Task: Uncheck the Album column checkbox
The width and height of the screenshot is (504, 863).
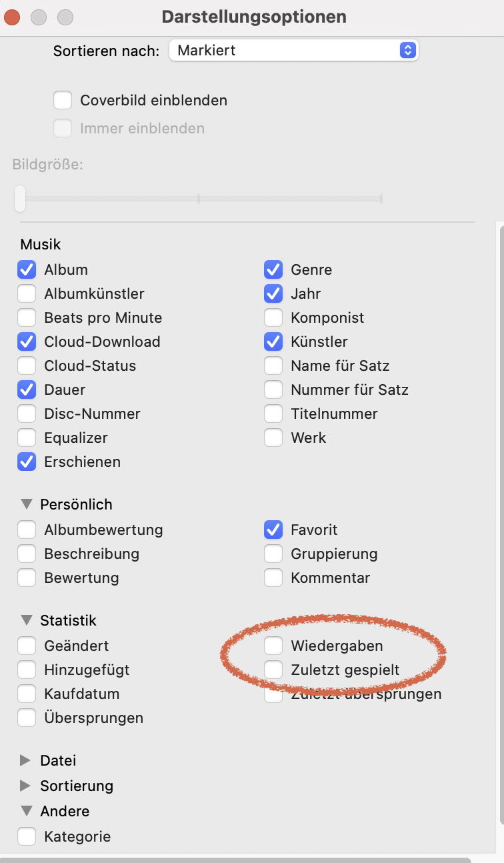Action: 27,270
